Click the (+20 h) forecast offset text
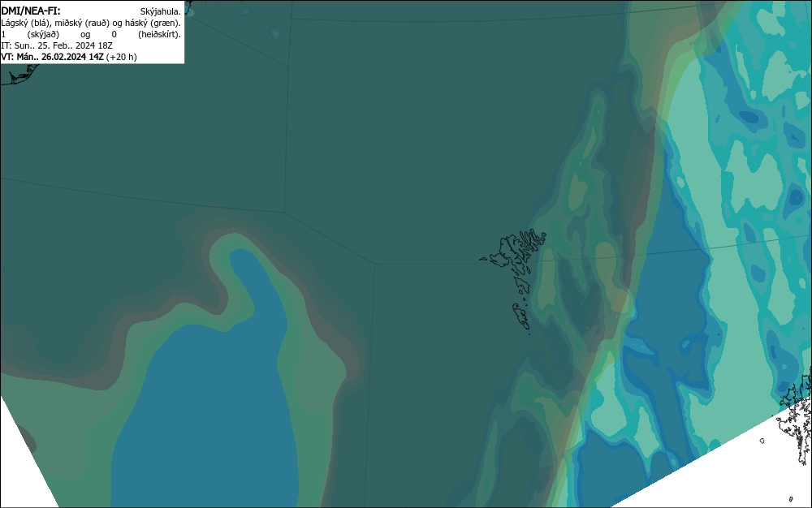 click(121, 57)
